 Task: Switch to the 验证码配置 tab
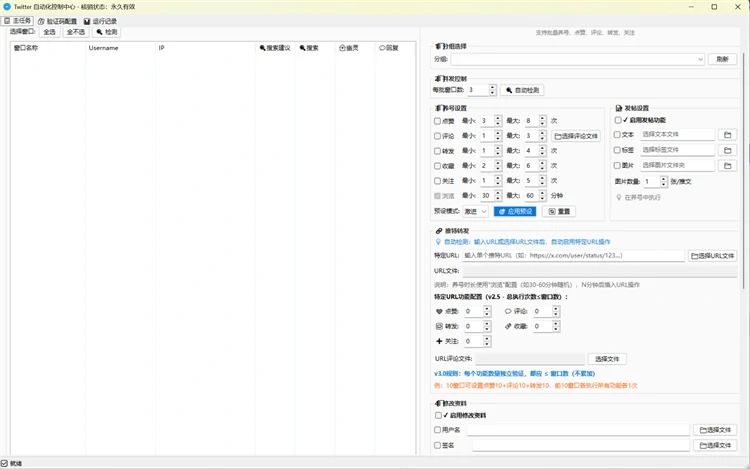click(x=57, y=22)
